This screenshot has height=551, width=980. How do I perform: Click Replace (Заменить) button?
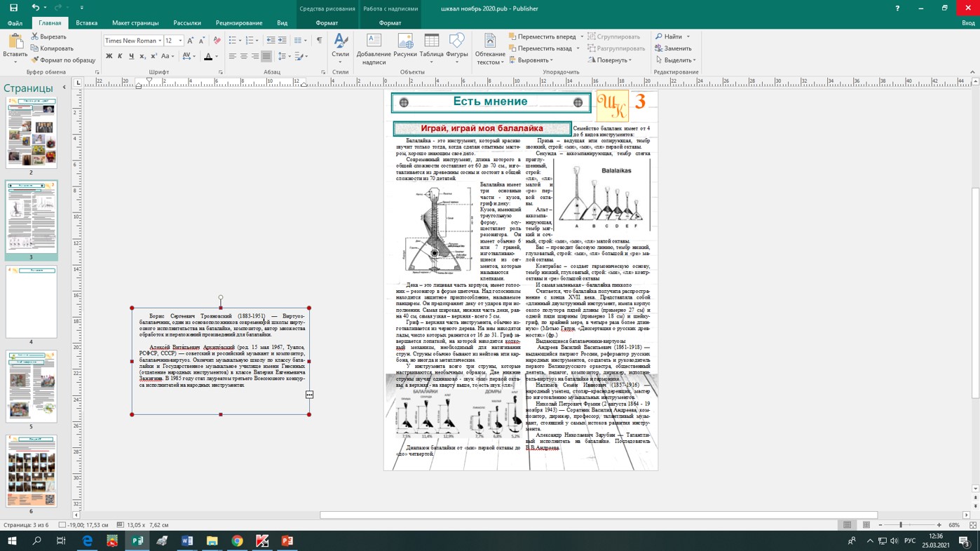pos(674,48)
